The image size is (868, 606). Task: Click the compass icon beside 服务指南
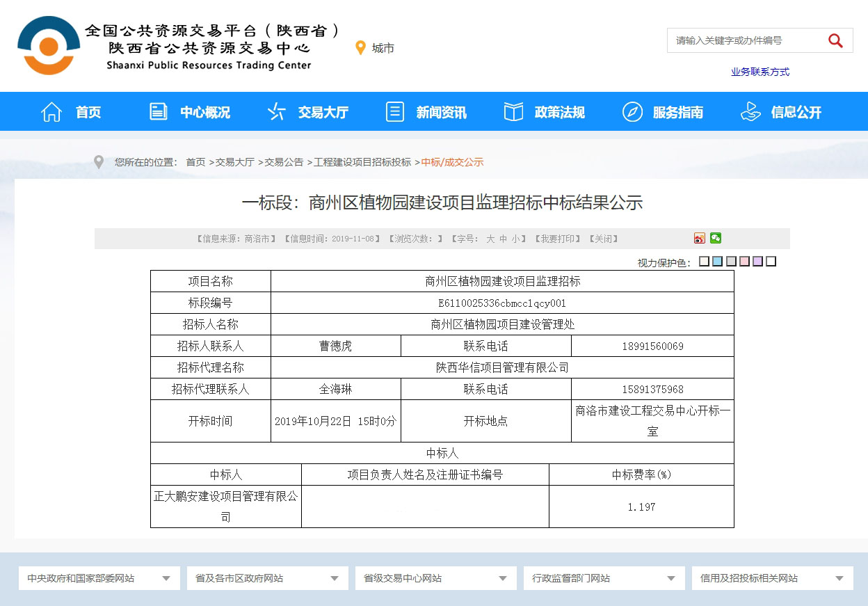(x=632, y=112)
